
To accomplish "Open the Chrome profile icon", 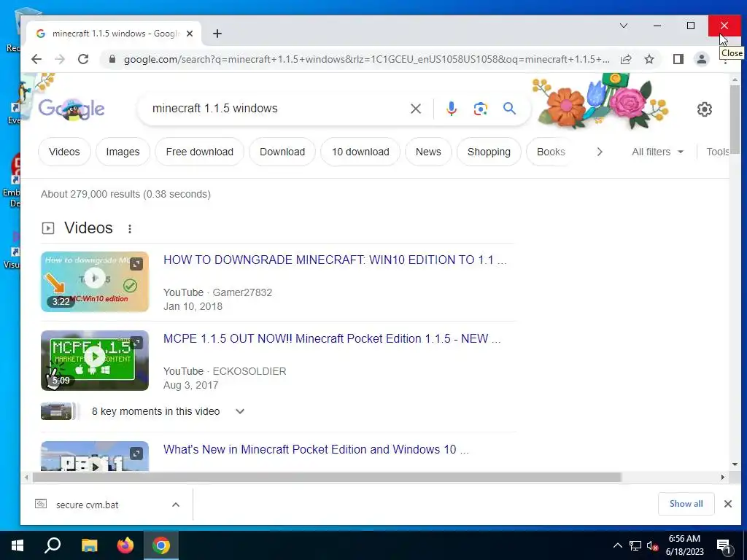I will (701, 59).
